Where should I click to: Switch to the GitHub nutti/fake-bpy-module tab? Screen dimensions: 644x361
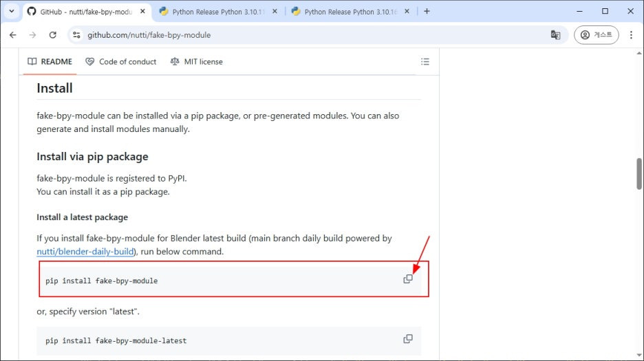[86, 12]
